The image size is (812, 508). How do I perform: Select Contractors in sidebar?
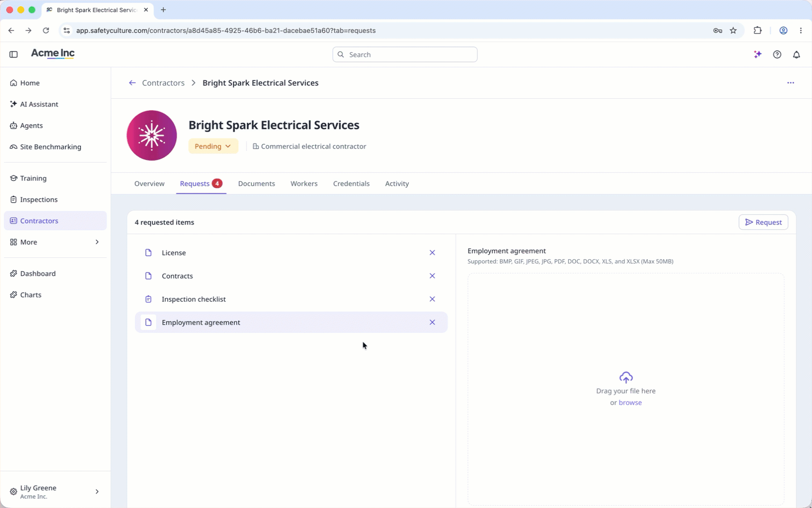click(55, 221)
